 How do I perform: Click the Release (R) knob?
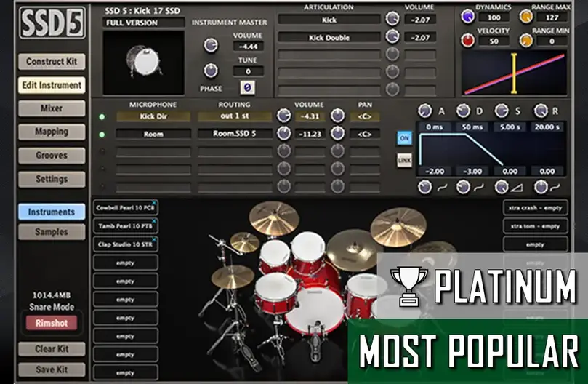[541, 111]
